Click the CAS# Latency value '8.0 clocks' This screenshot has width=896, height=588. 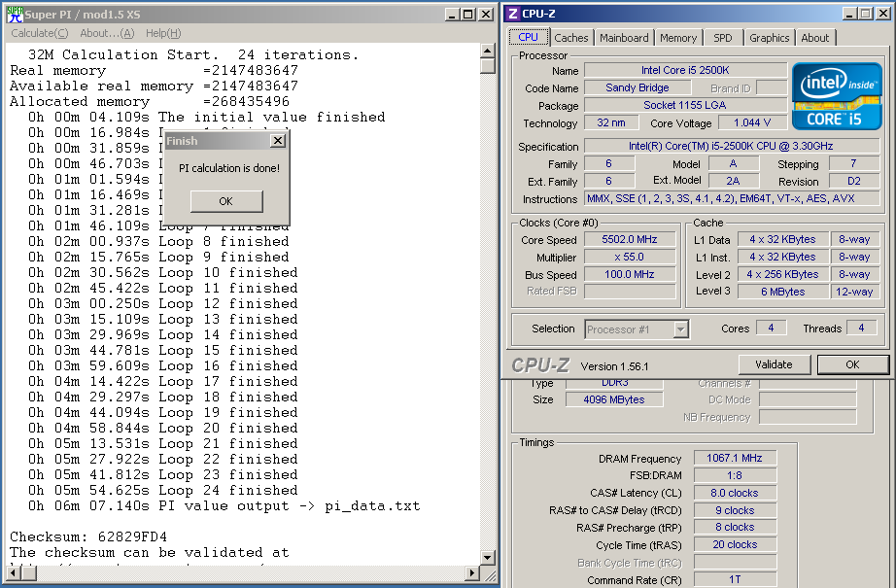(x=735, y=493)
